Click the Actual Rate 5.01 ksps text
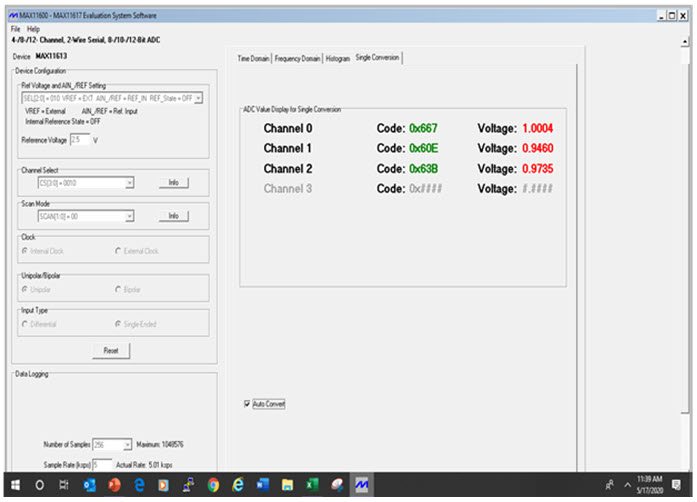 [144, 465]
